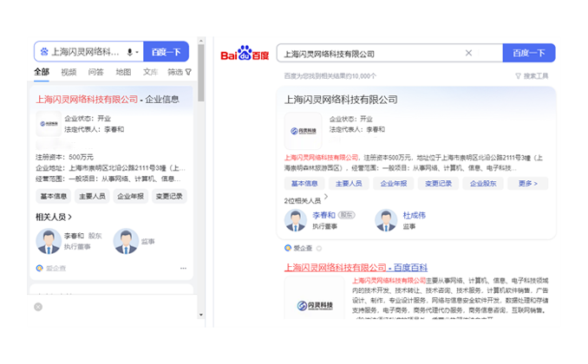Click the 筛选 filter funnel icon
Screen dimensions: 588x364
coord(188,72)
